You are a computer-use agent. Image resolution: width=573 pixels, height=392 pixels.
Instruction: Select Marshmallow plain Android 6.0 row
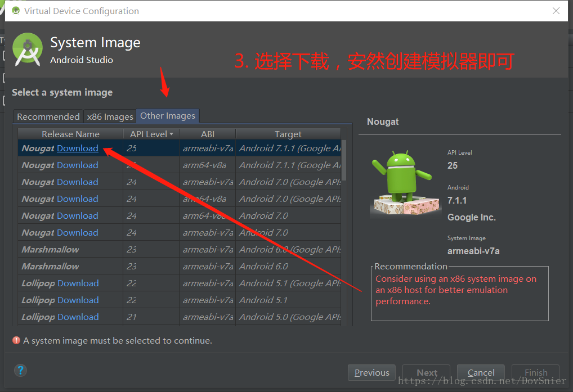coord(180,266)
